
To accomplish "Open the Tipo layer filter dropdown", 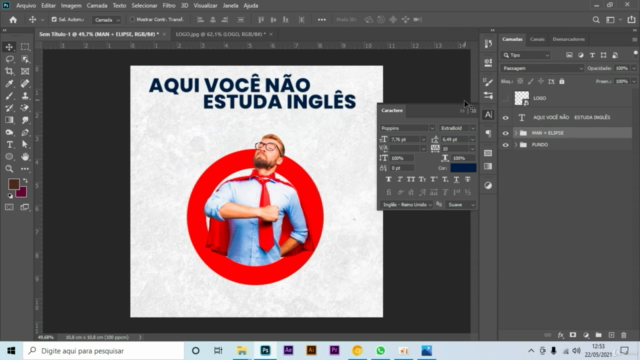I will (x=526, y=55).
